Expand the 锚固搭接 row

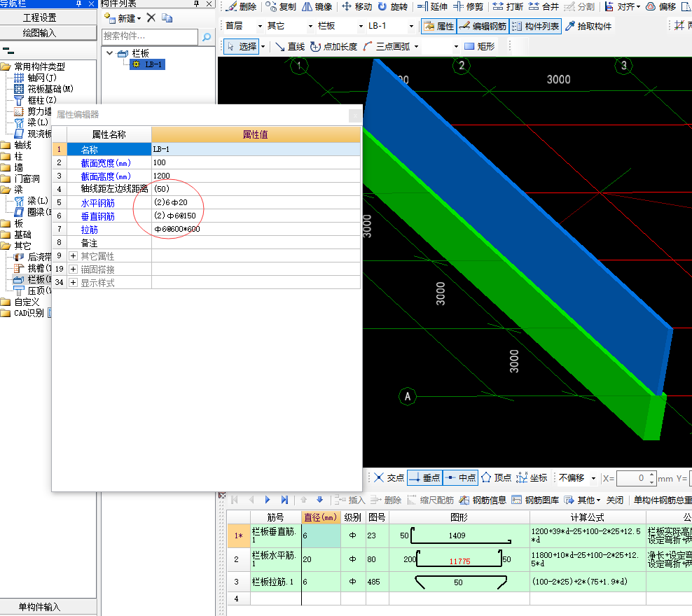pos(74,269)
